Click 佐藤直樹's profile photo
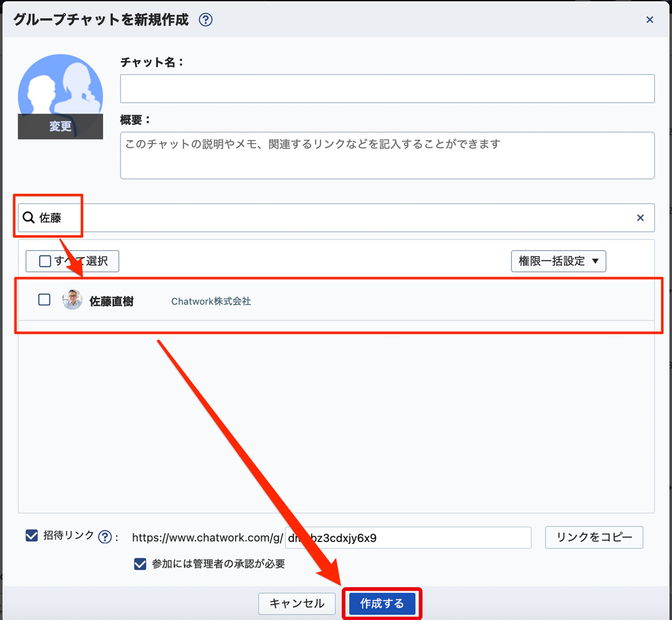The height and width of the screenshot is (620, 672). [72, 300]
